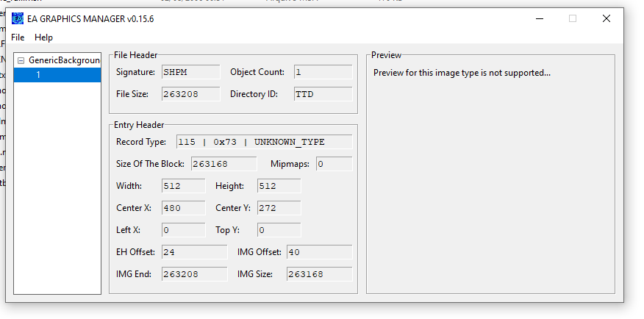The image size is (644, 319).
Task: Click the 'Directory ID:' label
Action: coord(254,94)
